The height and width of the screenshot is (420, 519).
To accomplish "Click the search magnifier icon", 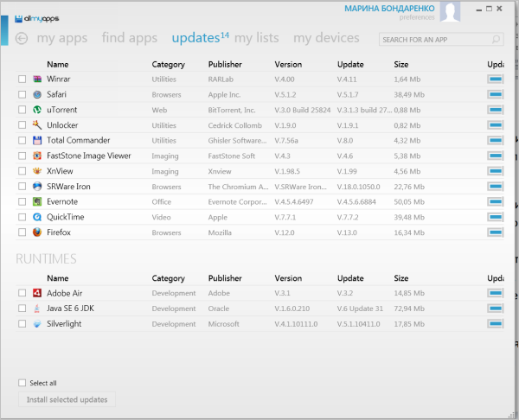I will pos(496,40).
